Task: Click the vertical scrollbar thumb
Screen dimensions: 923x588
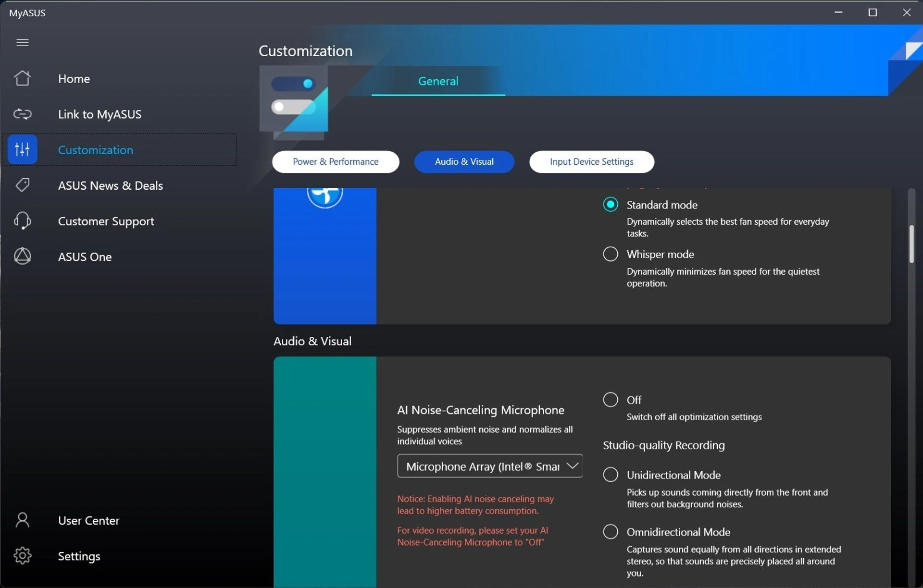Action: [911, 244]
